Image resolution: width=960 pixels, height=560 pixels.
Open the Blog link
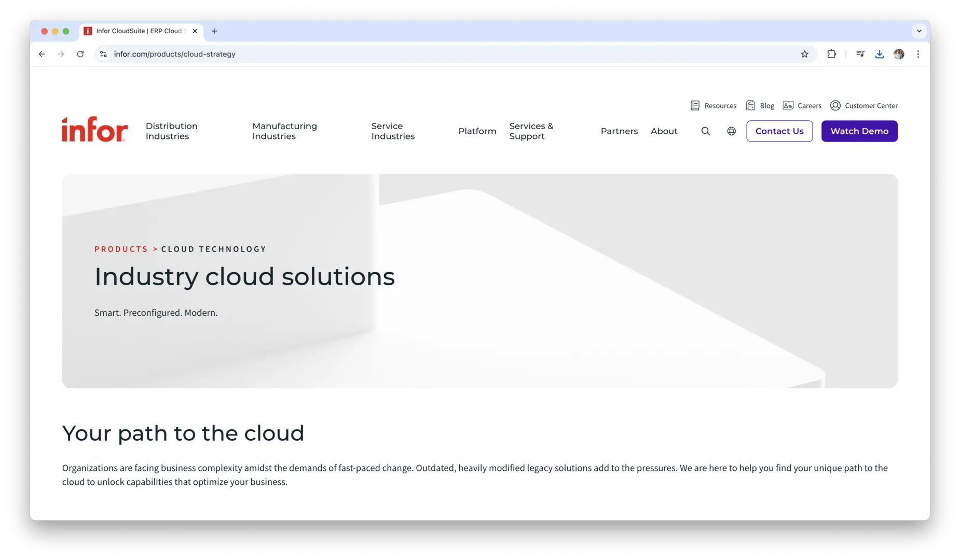(766, 105)
